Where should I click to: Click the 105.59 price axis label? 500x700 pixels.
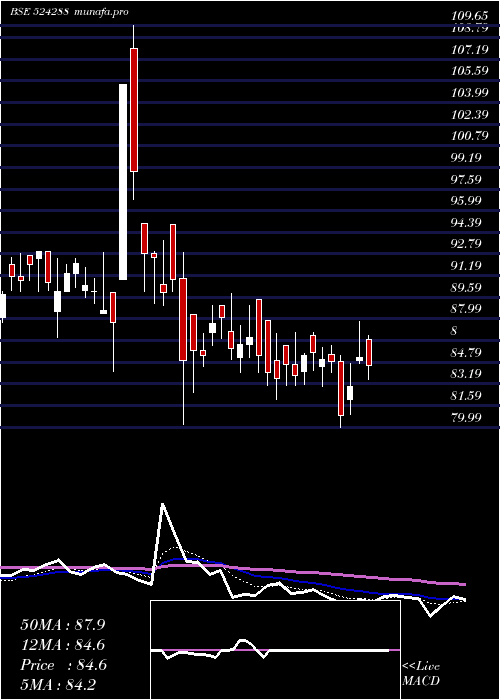470,71
